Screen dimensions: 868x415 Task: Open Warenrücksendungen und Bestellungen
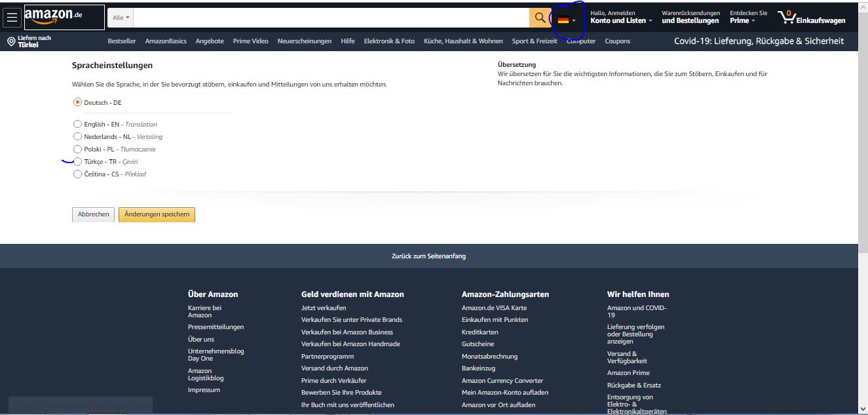tap(690, 17)
